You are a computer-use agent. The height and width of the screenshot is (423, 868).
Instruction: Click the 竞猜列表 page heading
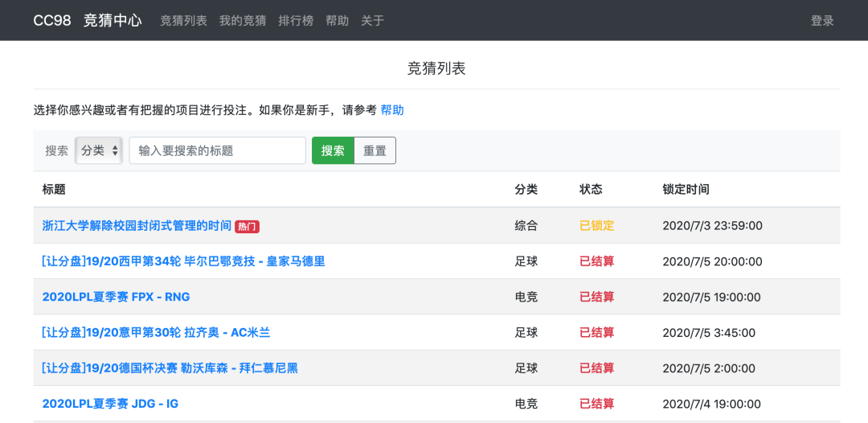[436, 68]
